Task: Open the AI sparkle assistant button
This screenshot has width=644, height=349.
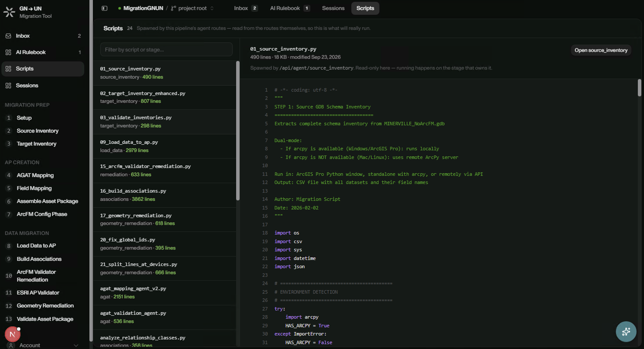Action: [x=626, y=332]
